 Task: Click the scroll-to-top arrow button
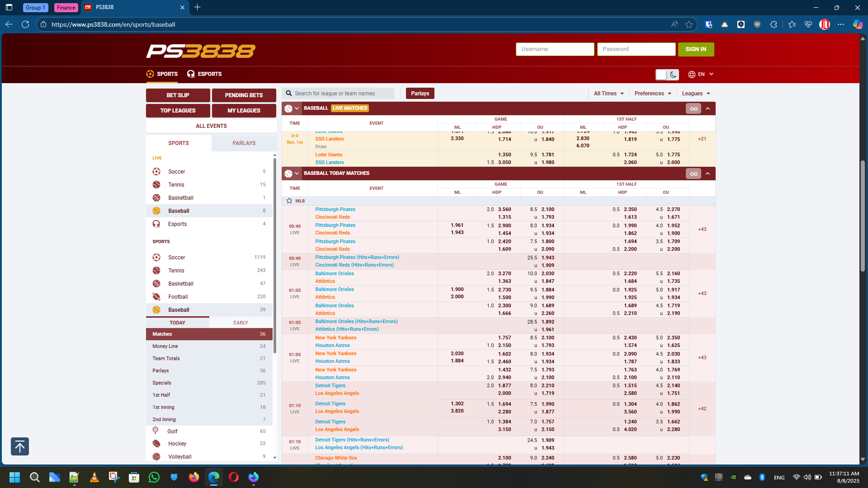pyautogui.click(x=20, y=446)
